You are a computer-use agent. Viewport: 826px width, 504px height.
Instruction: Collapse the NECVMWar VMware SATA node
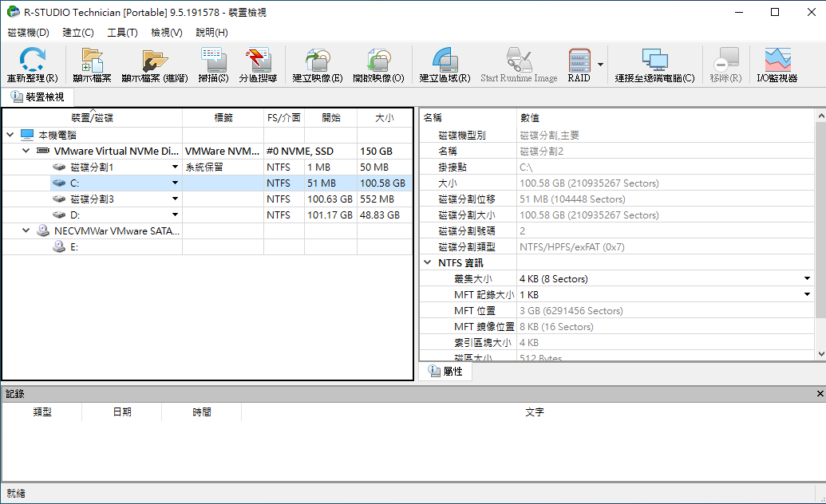coord(26,230)
